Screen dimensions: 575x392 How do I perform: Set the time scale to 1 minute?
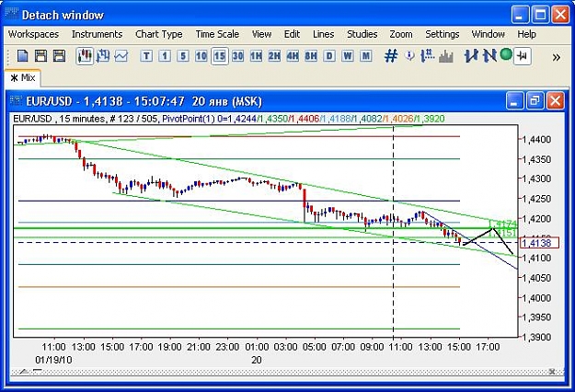click(x=165, y=56)
